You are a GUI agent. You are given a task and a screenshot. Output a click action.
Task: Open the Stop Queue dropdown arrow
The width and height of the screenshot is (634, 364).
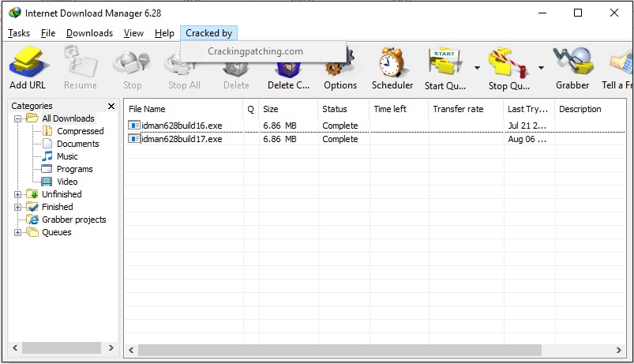click(x=541, y=68)
